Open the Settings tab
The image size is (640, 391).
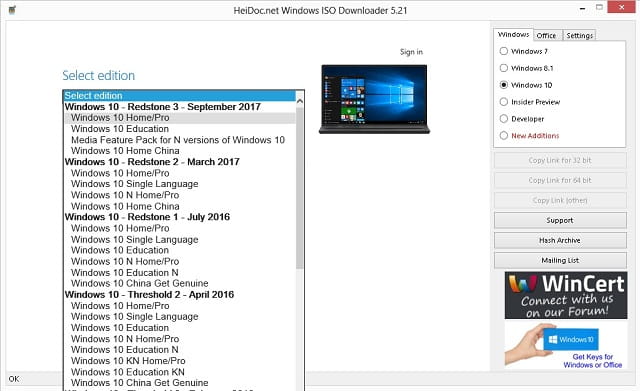[579, 36]
